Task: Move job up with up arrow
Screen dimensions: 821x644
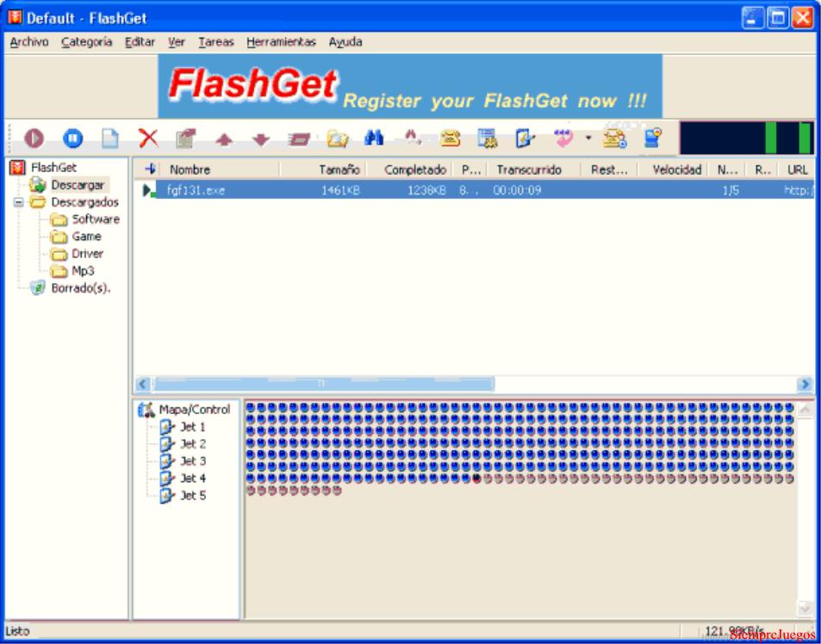Action: 224,139
